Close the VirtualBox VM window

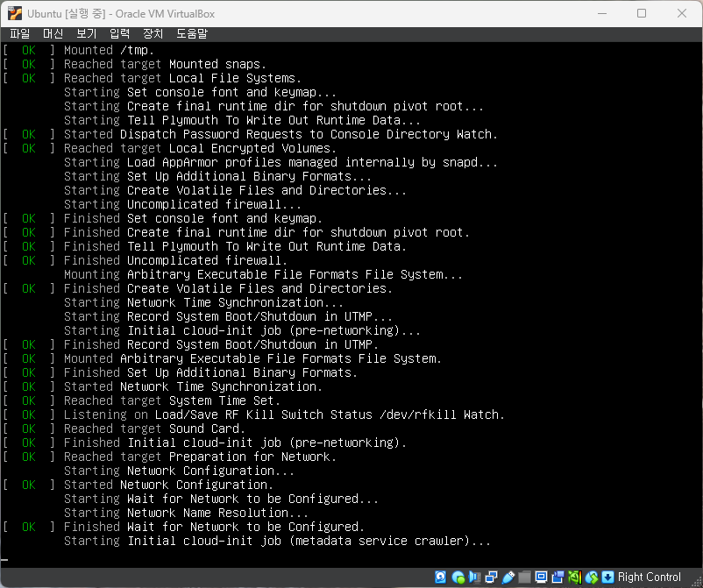click(x=682, y=13)
